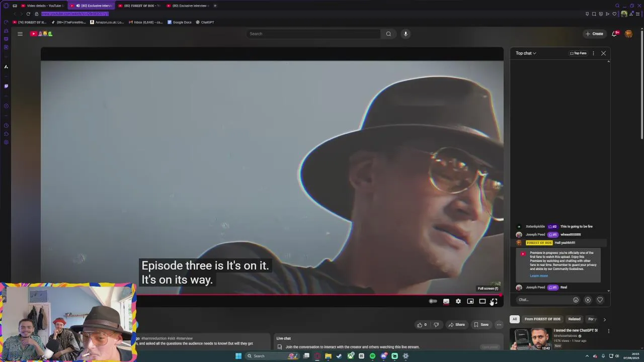Take a browser snapshot
The width and height of the screenshot is (644, 362).
(594, 14)
